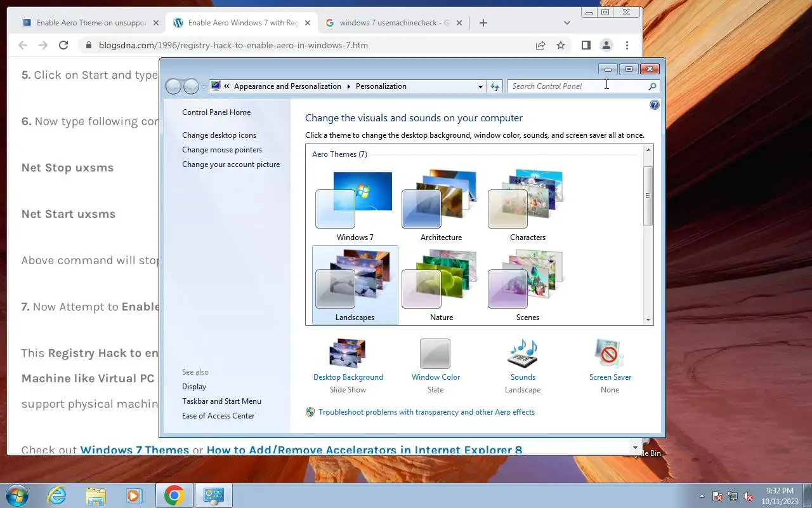
Task: Open the Screen Saver icon
Action: pyautogui.click(x=610, y=353)
